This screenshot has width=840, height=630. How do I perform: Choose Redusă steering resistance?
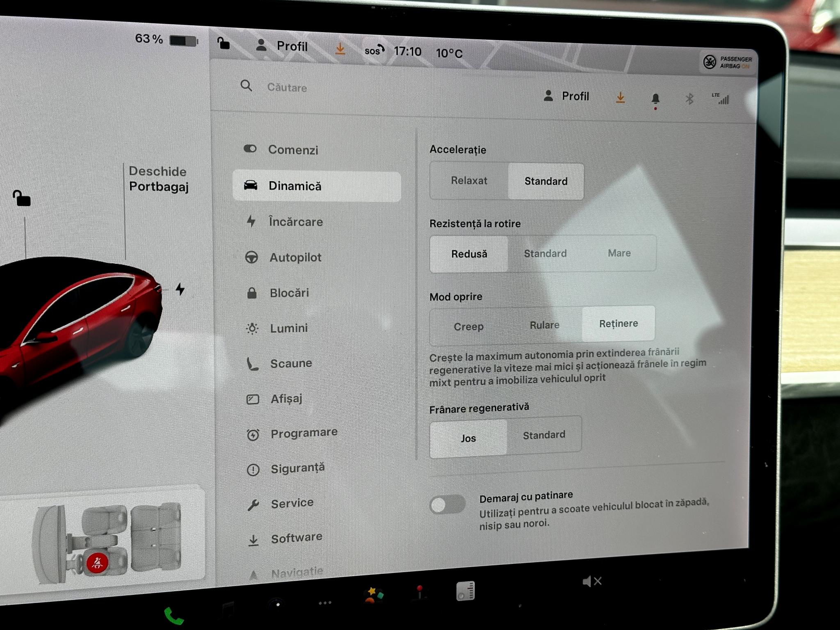click(x=469, y=254)
